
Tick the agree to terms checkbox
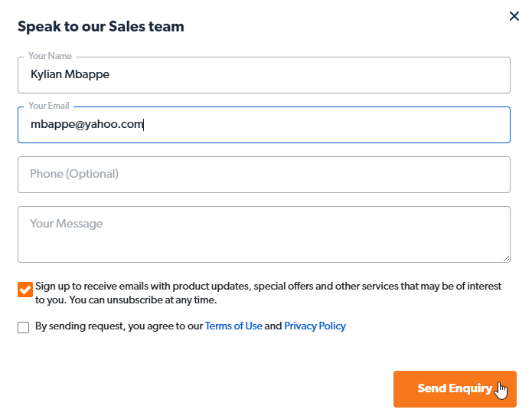24,327
